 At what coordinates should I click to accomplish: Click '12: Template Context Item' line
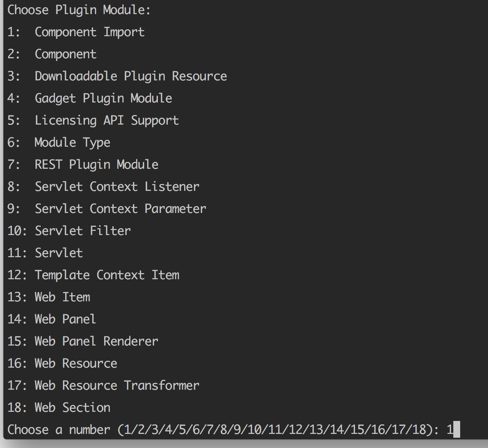(93, 275)
